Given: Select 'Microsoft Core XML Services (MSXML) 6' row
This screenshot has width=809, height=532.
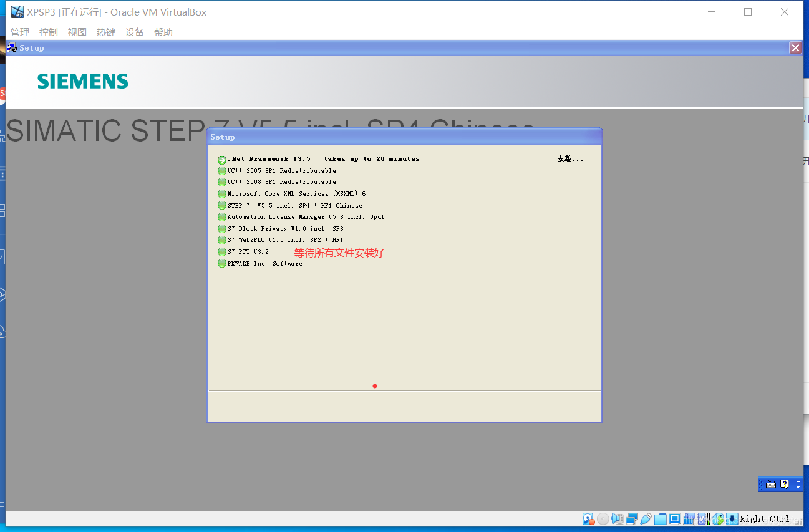Looking at the screenshot, I should pyautogui.click(x=297, y=194).
